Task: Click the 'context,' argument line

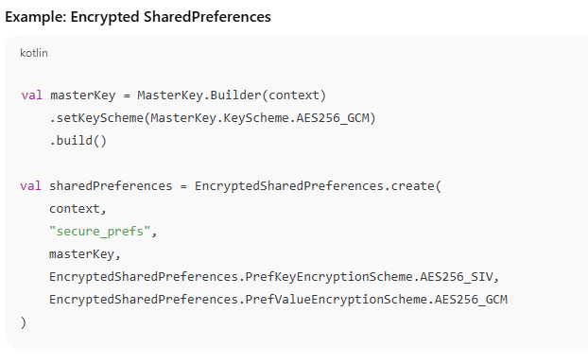Action: coord(78,209)
